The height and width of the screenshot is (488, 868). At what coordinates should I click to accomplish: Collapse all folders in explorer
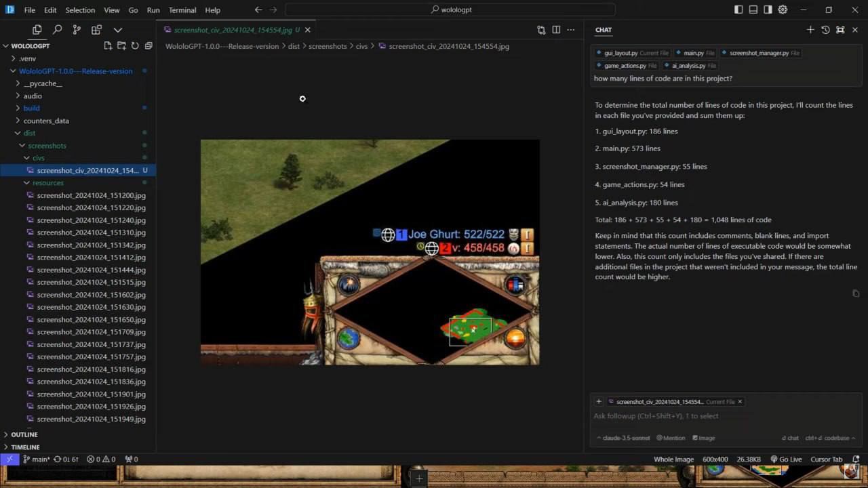click(x=149, y=45)
